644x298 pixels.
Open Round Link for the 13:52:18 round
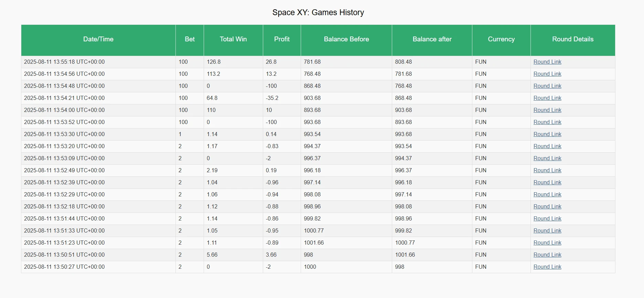(x=547, y=207)
